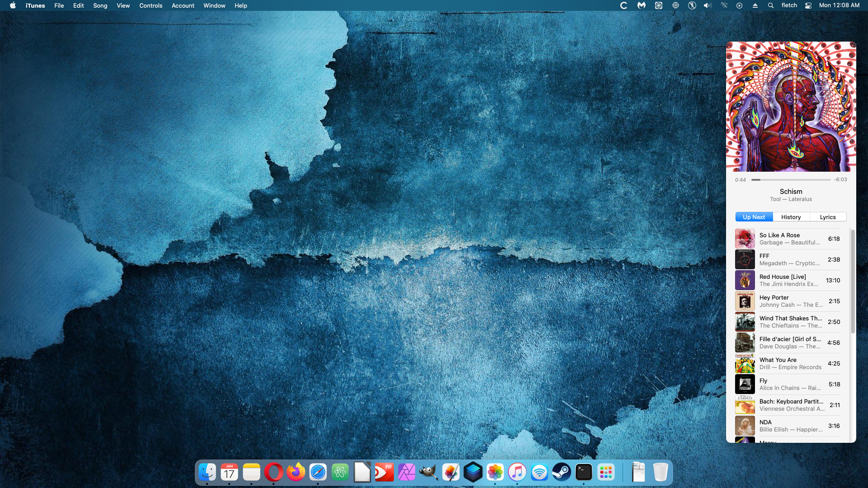Open the Song menu
This screenshot has width=868, height=488.
[x=100, y=5]
